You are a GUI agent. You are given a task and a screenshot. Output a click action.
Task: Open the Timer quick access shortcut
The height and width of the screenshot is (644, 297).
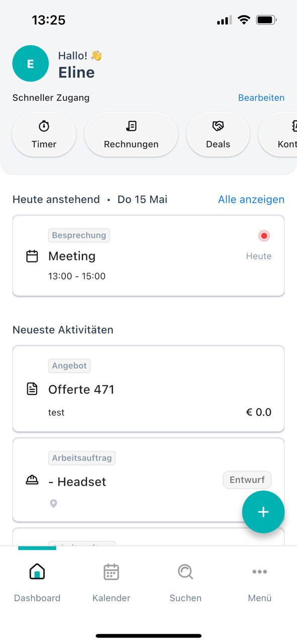(44, 135)
